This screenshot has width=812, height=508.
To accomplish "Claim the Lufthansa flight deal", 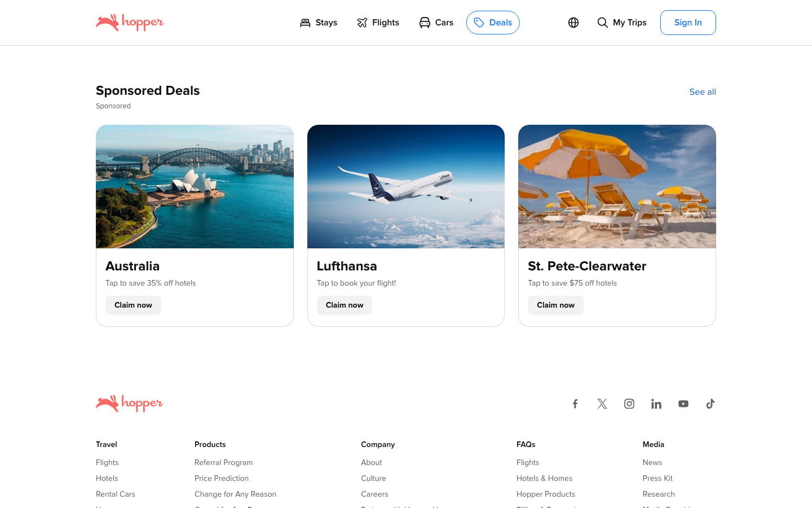I will pos(345,305).
